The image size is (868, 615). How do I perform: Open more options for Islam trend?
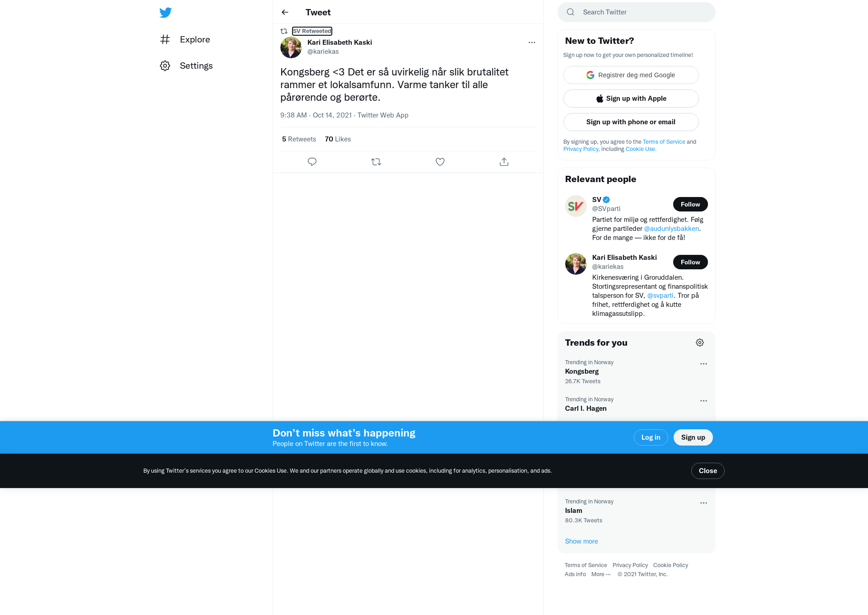coord(703,503)
